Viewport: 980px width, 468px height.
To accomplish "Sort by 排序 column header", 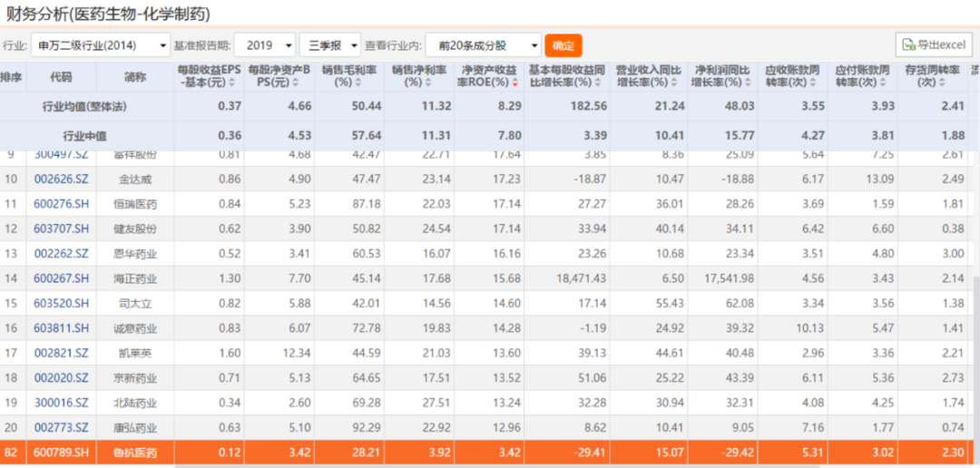I will tap(11, 77).
